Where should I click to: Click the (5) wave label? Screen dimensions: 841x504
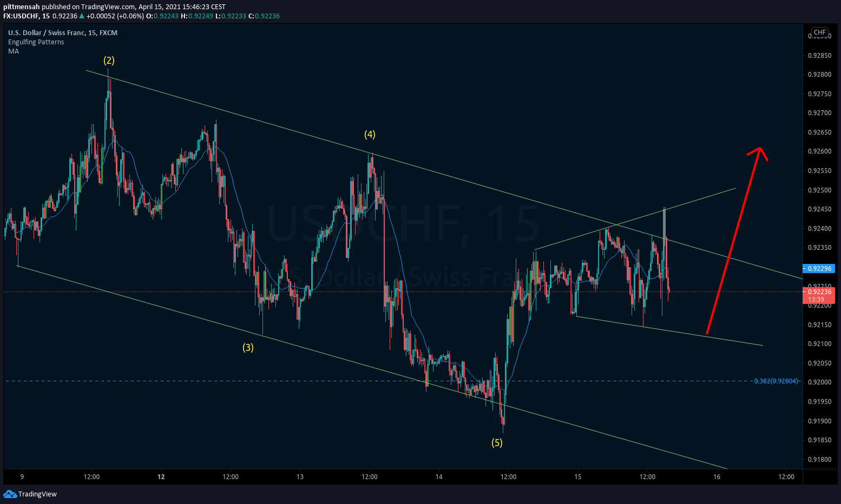(497, 442)
